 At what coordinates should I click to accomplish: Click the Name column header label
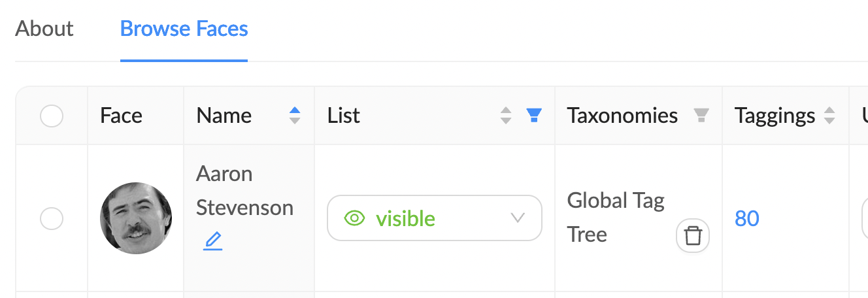[224, 116]
